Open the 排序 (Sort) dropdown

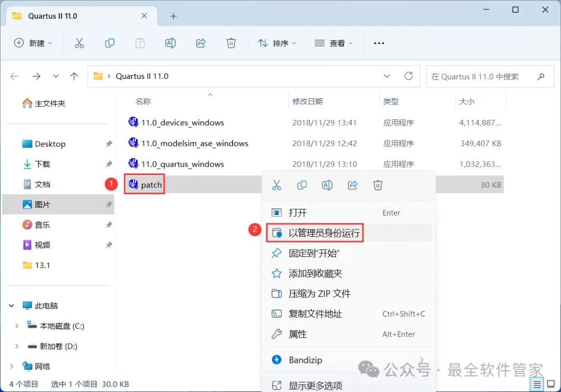coord(277,43)
